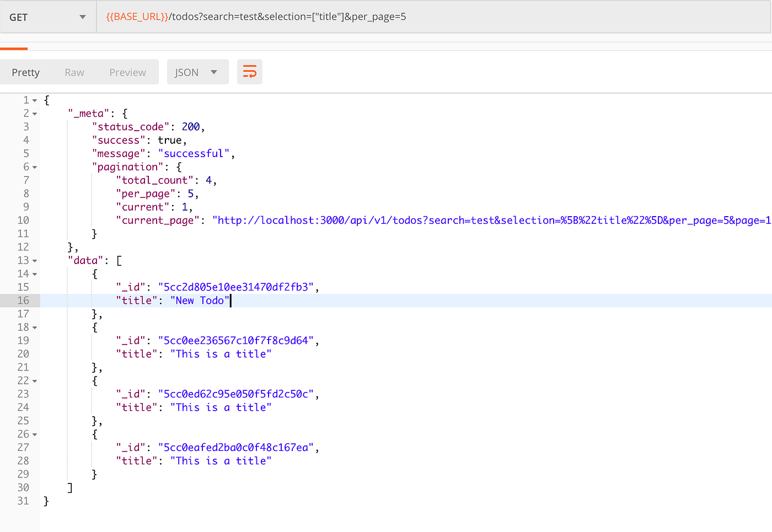This screenshot has width=772, height=532.
Task: Switch to the Raw tab
Action: pyautogui.click(x=74, y=72)
